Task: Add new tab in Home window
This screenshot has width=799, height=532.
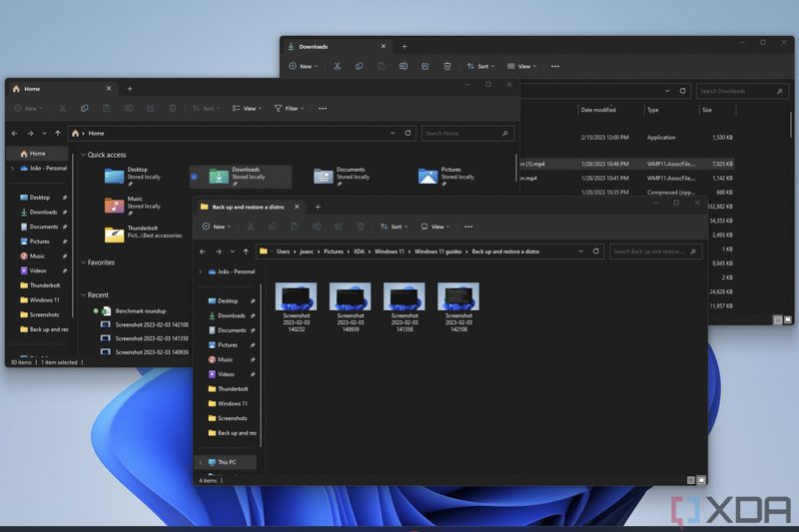Action: point(130,89)
